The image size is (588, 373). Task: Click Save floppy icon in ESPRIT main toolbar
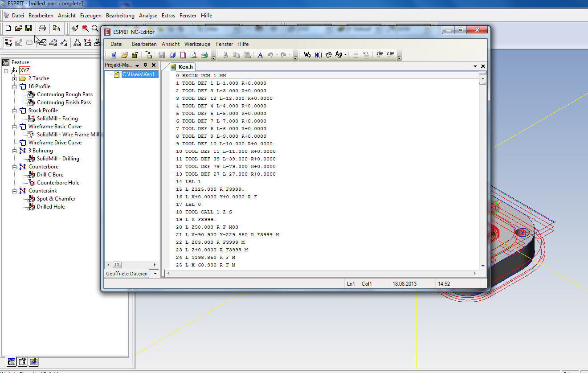[x=29, y=28]
